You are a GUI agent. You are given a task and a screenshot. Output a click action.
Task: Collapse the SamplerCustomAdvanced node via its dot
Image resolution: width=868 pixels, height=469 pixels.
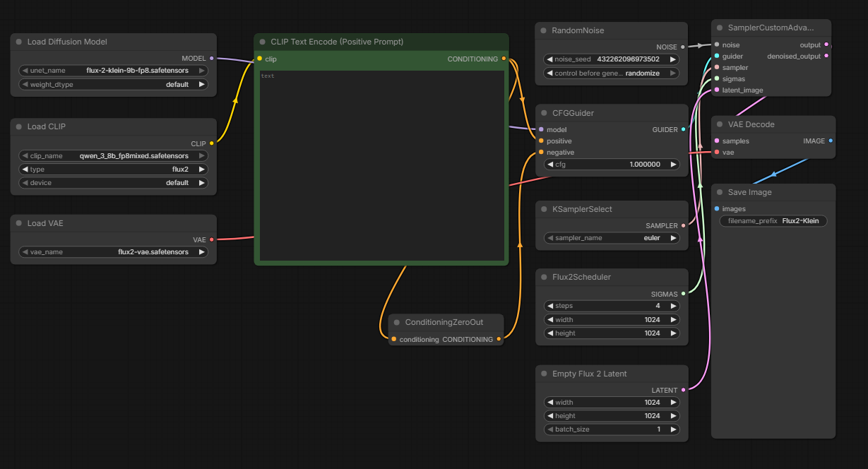tap(720, 28)
